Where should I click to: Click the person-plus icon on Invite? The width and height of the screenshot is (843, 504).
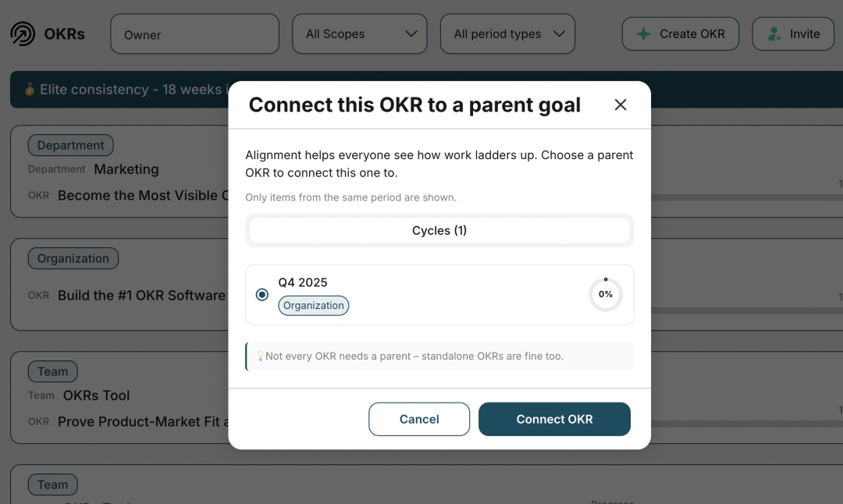pyautogui.click(x=774, y=34)
